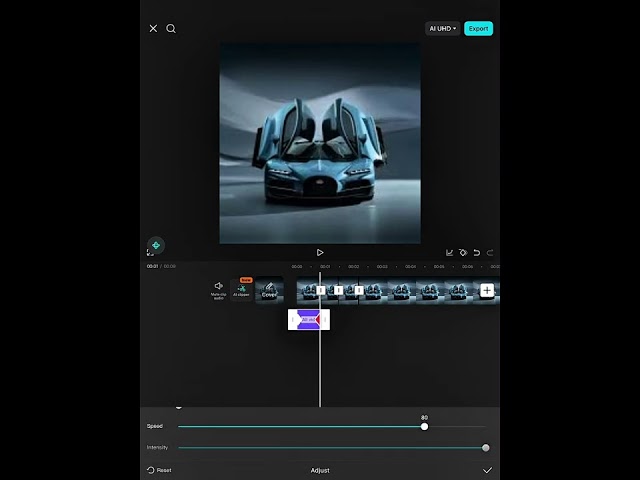Screen dimensions: 640x480
Task: Click the Reset button
Action: pyautogui.click(x=159, y=470)
